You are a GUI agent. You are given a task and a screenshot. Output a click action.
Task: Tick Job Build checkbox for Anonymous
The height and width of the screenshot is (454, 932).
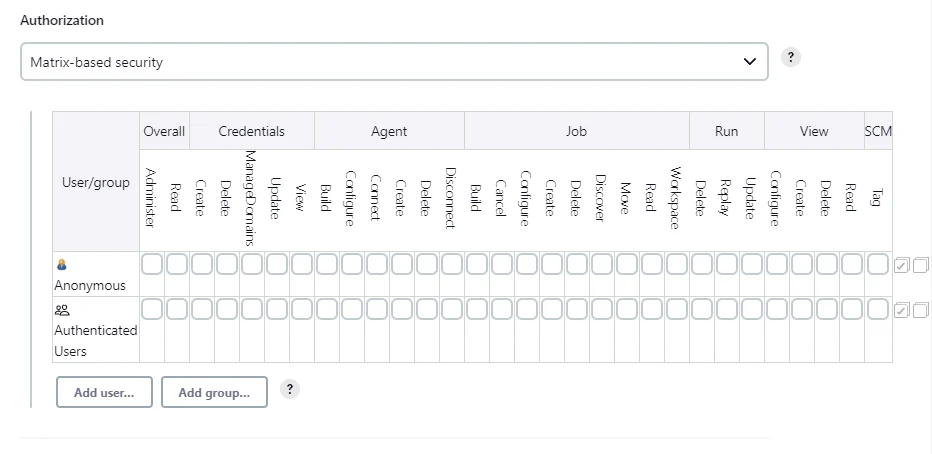[476, 264]
